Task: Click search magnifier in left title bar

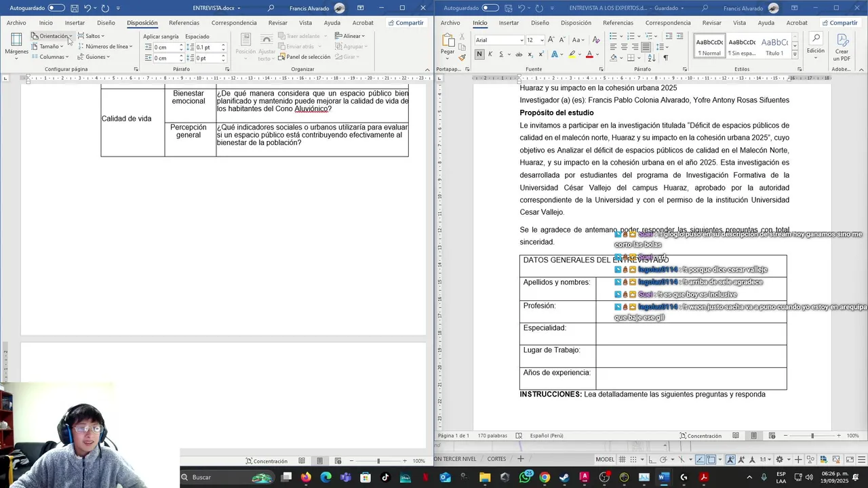Action: pos(271,8)
